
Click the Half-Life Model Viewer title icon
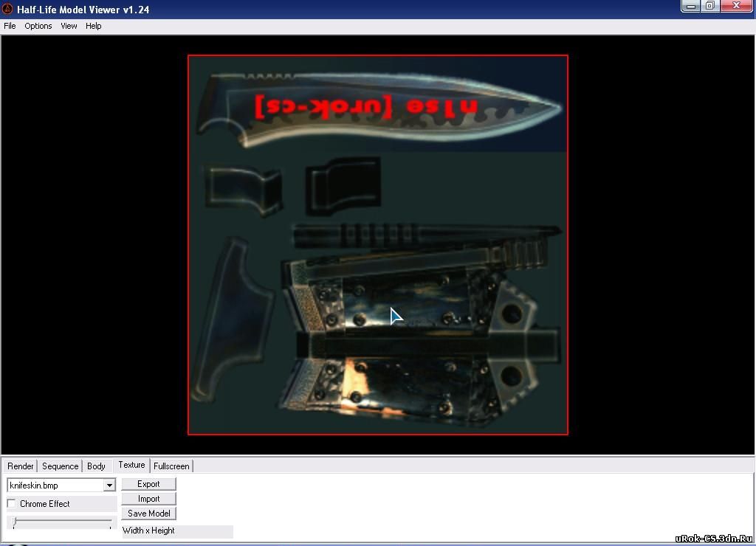[7, 9]
